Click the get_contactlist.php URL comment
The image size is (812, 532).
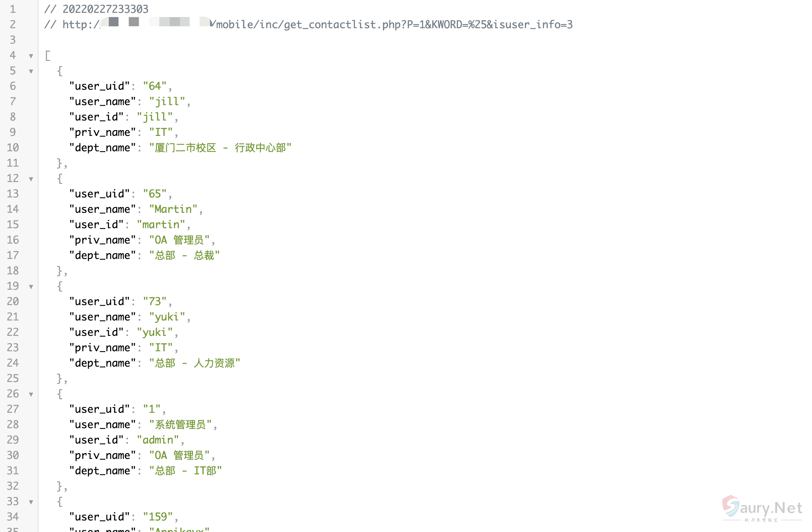[x=308, y=24]
